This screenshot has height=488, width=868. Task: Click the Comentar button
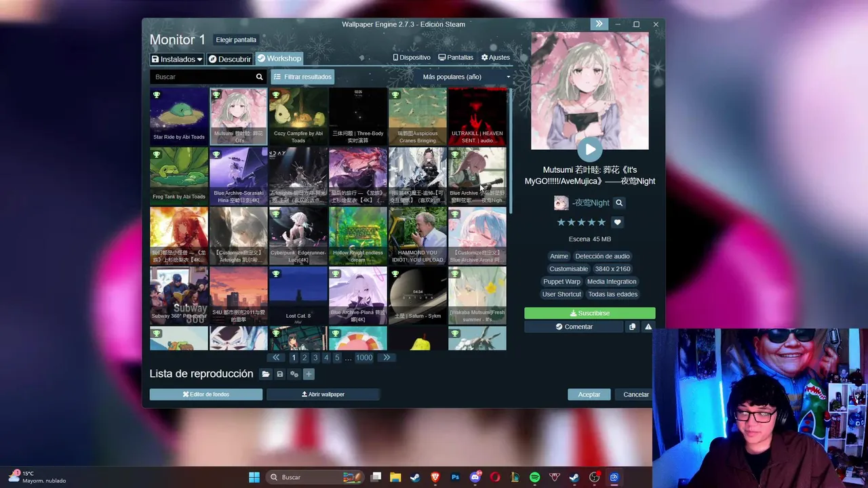click(x=574, y=327)
